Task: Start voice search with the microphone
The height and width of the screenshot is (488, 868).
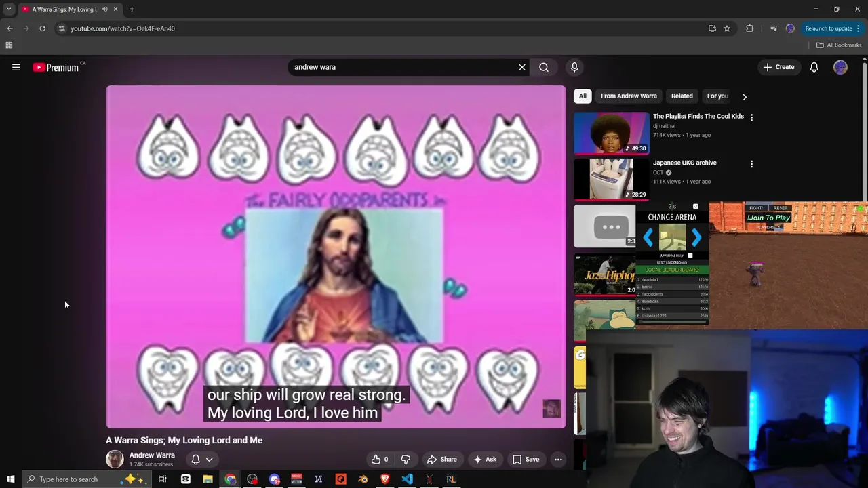Action: 574,67
